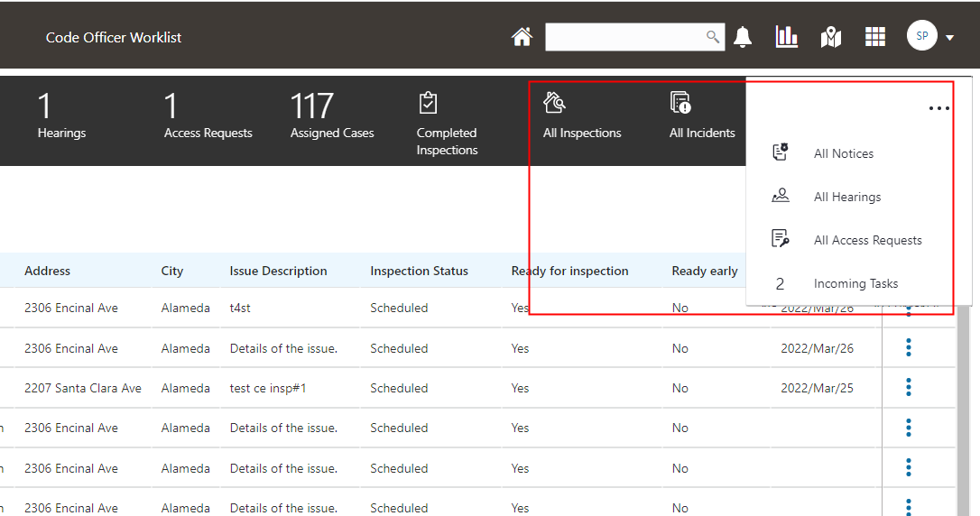Image resolution: width=980 pixels, height=516 pixels.
Task: Click Scheduled status in the t4st row
Action: coord(399,308)
